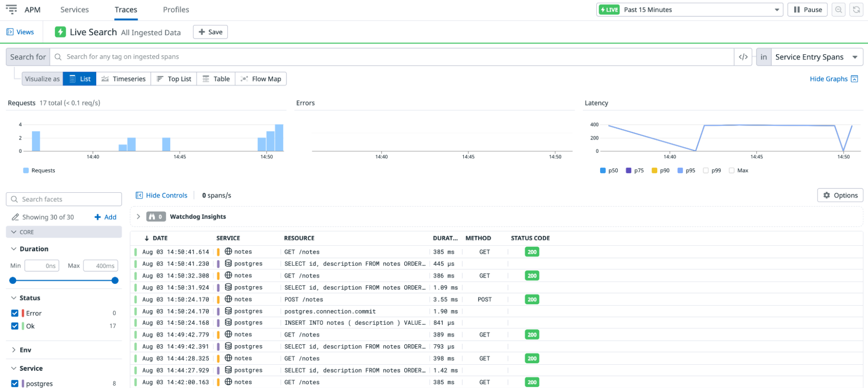Click the refresh icon at top right
Image resolution: width=868 pixels, height=388 pixels.
[857, 10]
